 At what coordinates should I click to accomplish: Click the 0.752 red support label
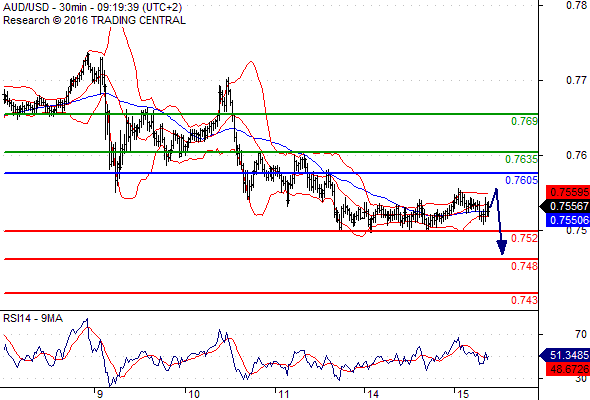click(x=524, y=238)
